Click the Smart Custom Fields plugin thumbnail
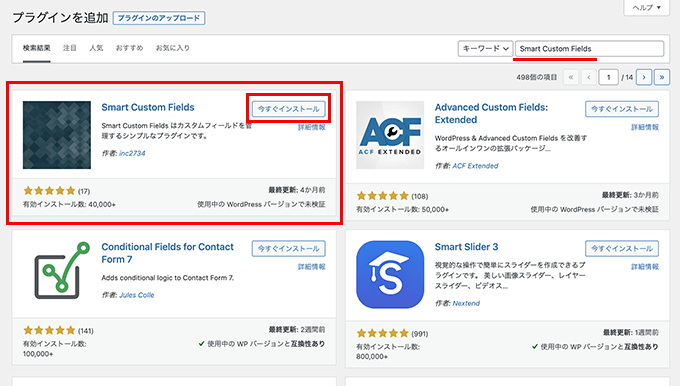The height and width of the screenshot is (386, 680). [57, 135]
